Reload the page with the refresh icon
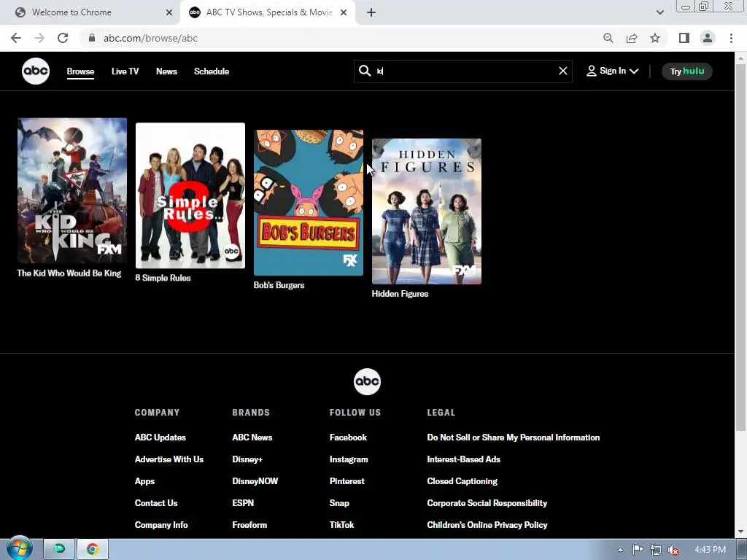This screenshot has width=747, height=560. pos(63,38)
